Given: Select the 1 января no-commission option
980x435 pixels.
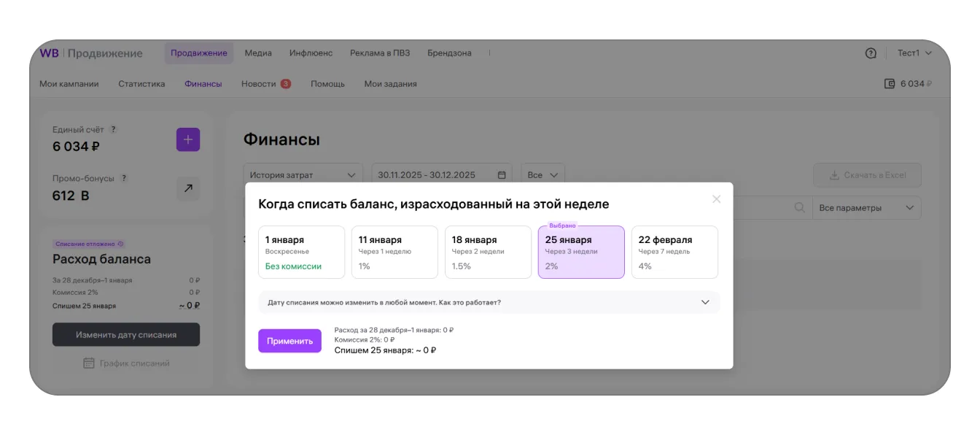Looking at the screenshot, I should [x=301, y=252].
